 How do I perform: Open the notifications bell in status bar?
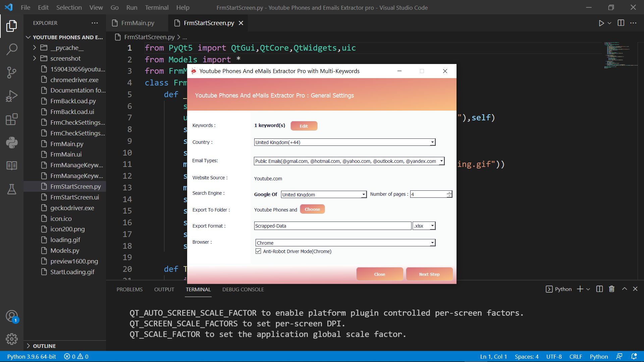(634, 357)
